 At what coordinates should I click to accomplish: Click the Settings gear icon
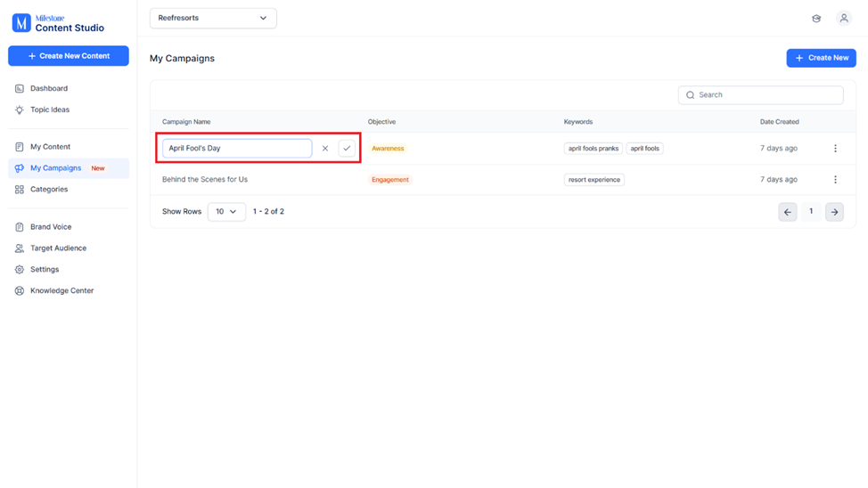20,270
